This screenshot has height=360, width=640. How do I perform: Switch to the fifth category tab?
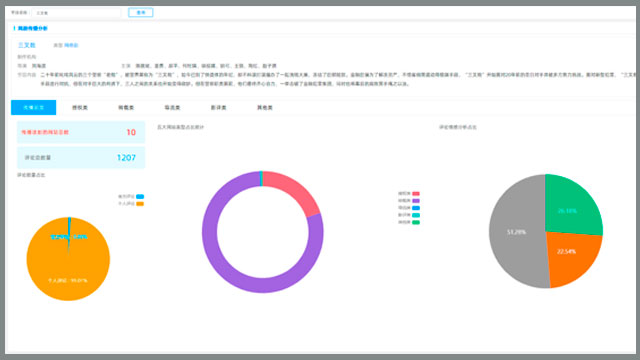(218, 107)
